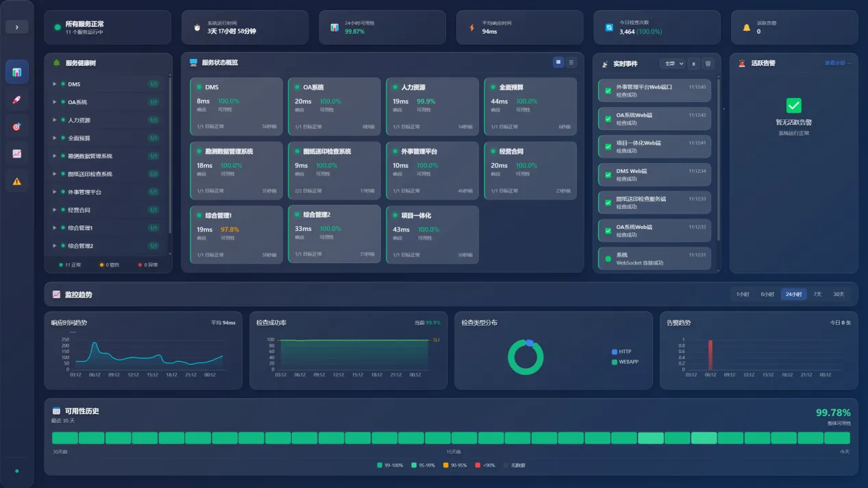Select the trend chart icon in sidebar

coord(16,154)
